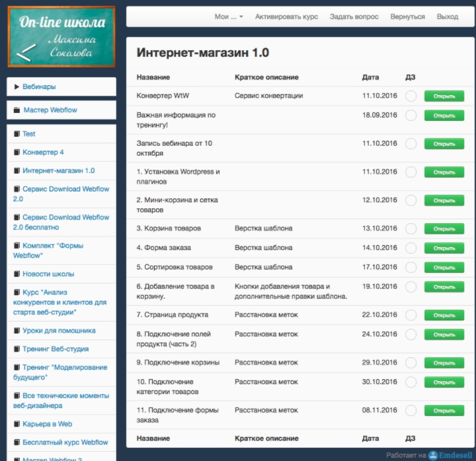Click the date 08.11.2016
The width and height of the screenshot is (476, 461).
(x=379, y=410)
